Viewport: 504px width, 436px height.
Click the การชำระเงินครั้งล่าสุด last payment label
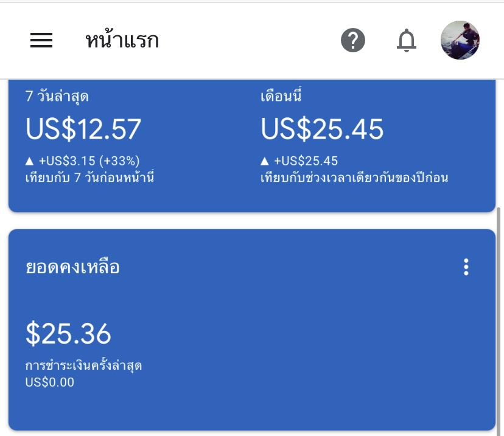(83, 365)
